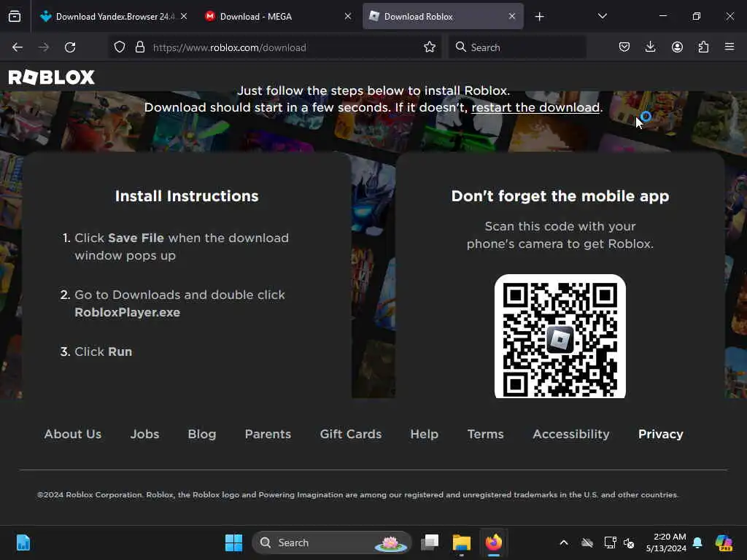Open the Gift Cards footer link

[x=351, y=435]
